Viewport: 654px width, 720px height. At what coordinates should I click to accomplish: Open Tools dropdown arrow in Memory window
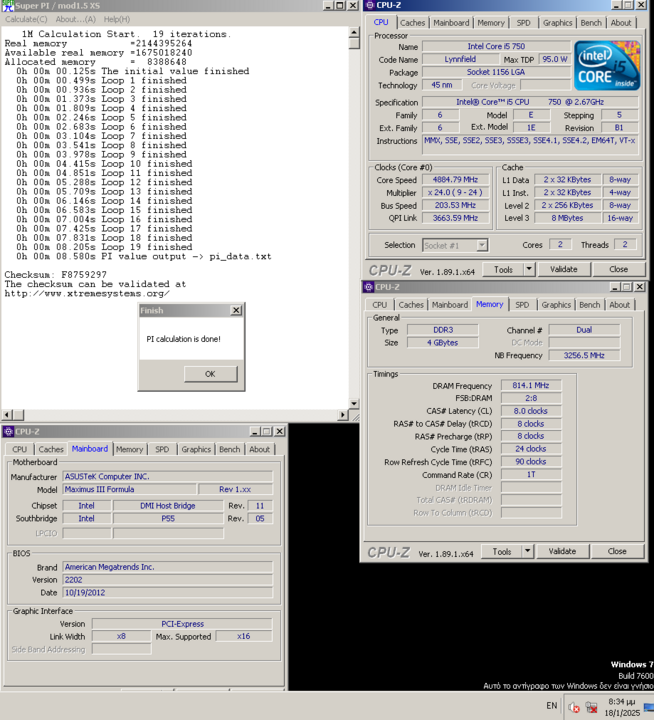point(528,551)
